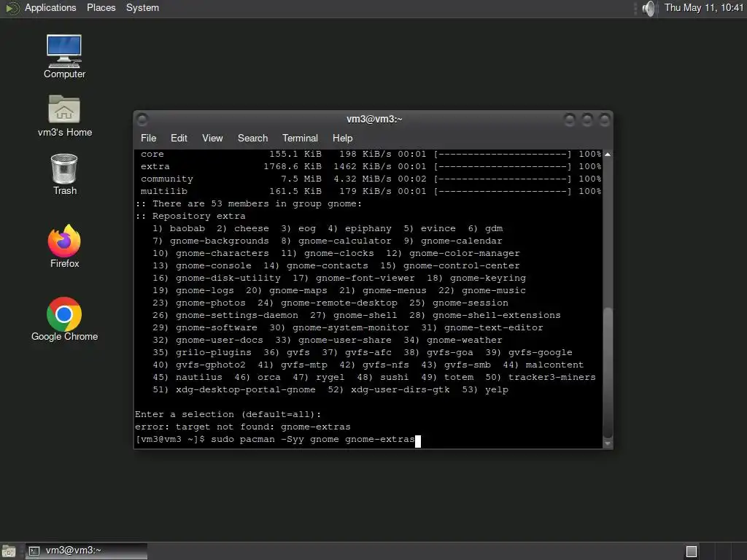Screen dimensions: 747x560
Task: Click ':: Repository extra' text line
Action: [x=190, y=216]
